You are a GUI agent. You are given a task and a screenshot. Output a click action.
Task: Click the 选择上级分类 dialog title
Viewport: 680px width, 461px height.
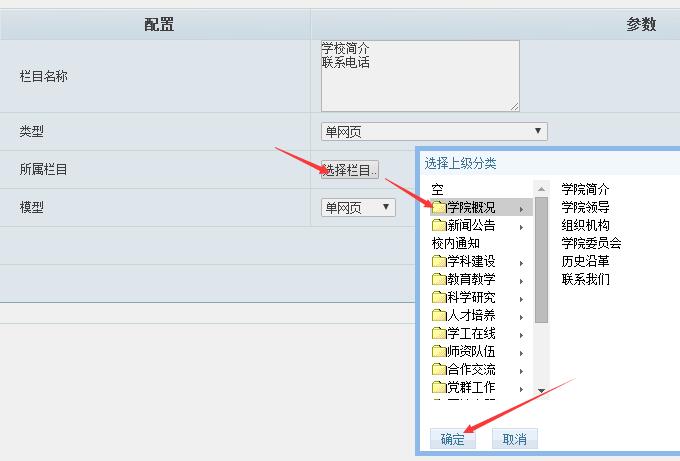click(461, 163)
